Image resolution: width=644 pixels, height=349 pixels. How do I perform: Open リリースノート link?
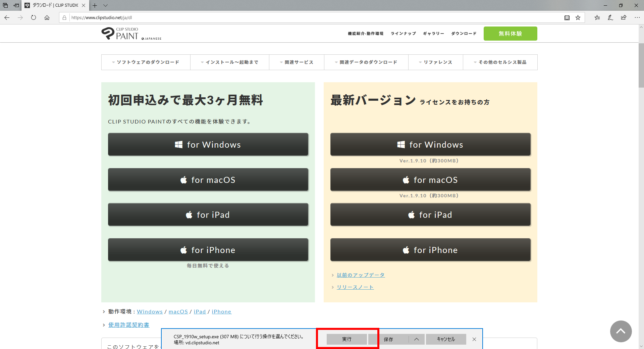[x=355, y=287]
